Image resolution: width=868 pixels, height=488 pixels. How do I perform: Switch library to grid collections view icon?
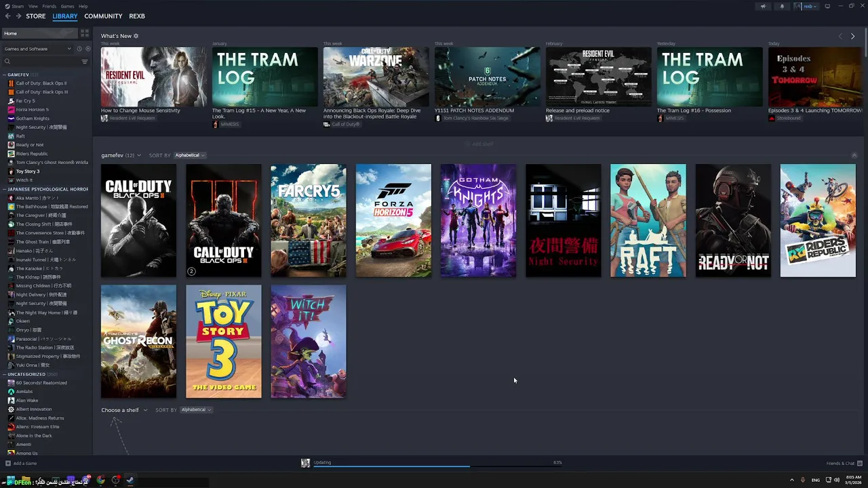[85, 33]
